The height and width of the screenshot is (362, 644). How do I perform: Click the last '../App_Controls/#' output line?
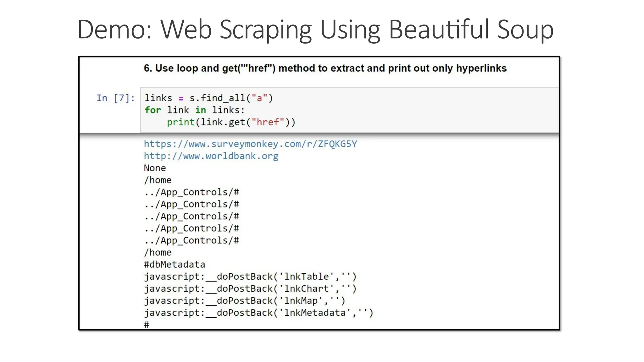pyautogui.click(x=191, y=240)
